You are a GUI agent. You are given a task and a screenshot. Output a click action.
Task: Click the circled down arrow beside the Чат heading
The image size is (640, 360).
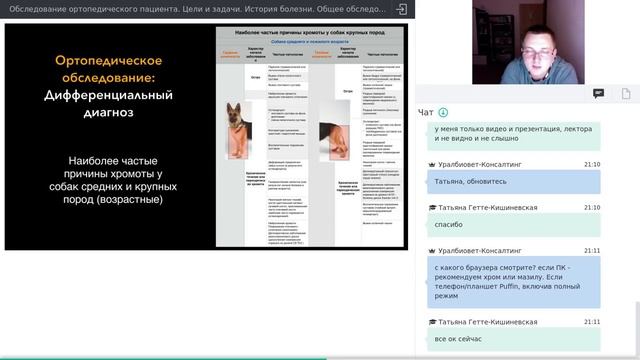443,112
